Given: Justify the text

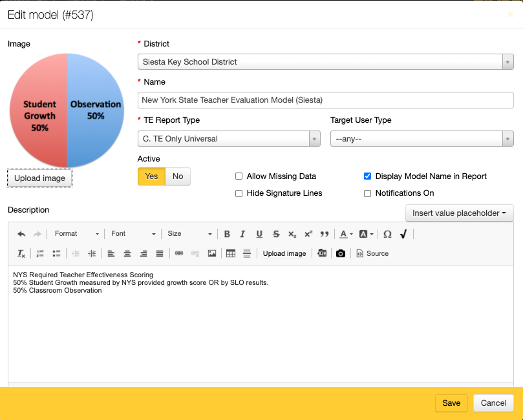Looking at the screenshot, I should coord(160,254).
